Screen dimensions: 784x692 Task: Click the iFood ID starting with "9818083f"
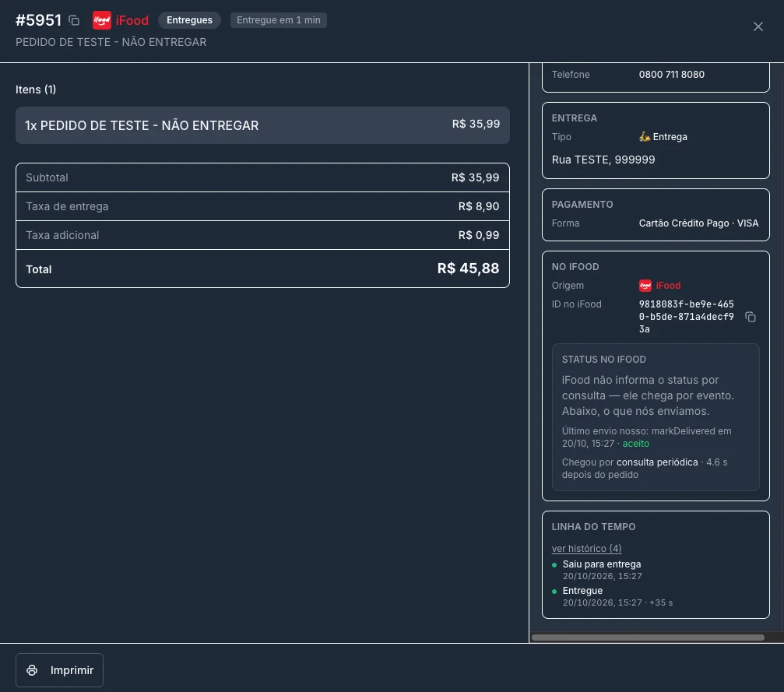pos(687,317)
